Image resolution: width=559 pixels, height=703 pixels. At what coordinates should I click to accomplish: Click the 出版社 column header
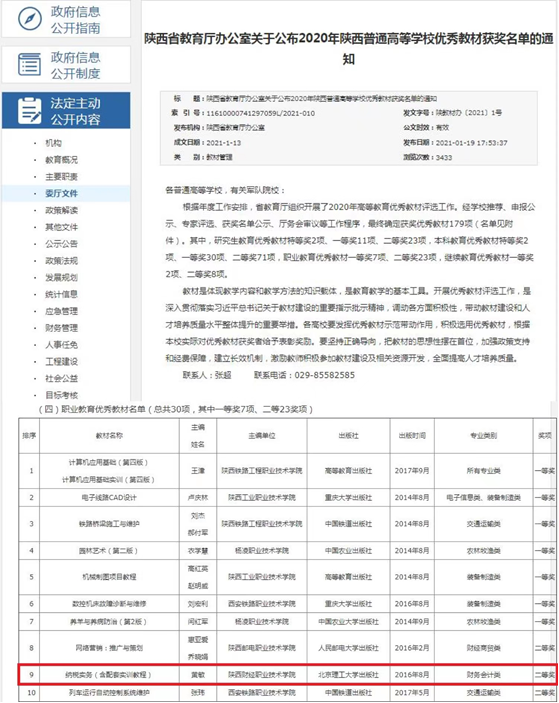[x=348, y=435]
